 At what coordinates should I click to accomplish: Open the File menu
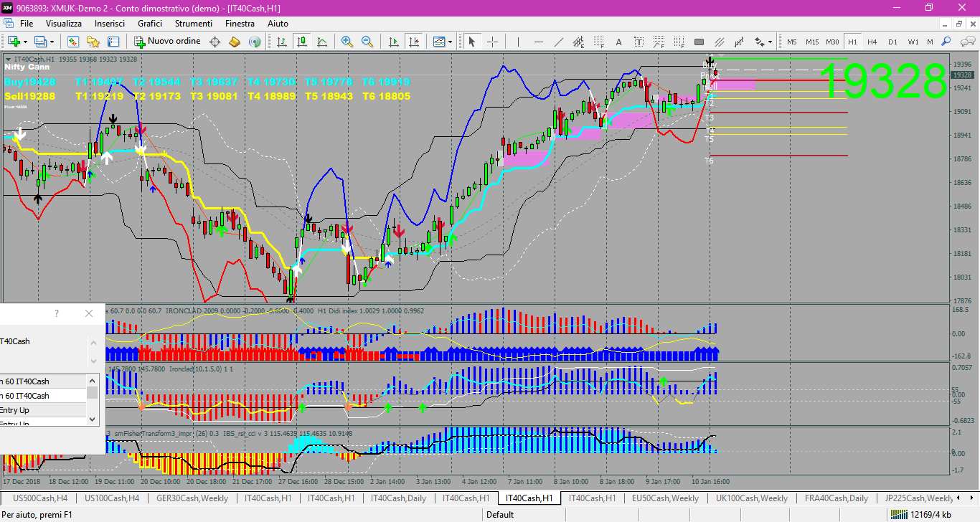[27, 24]
